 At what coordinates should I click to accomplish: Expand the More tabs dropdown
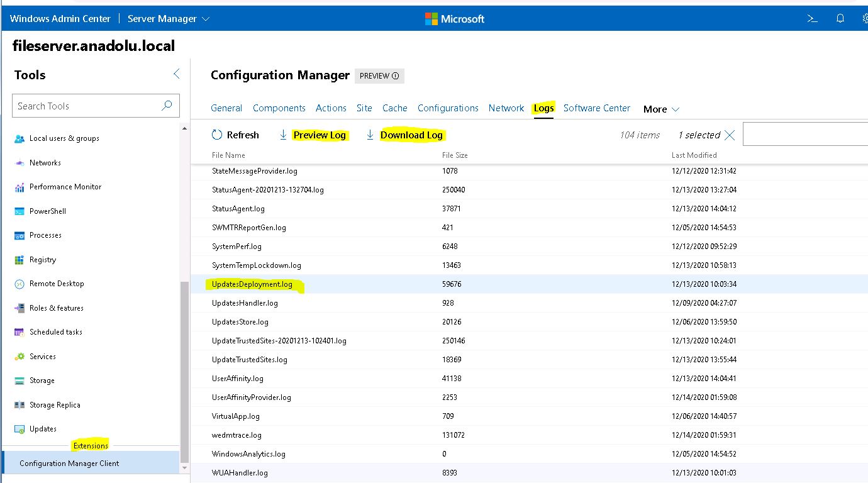(x=660, y=109)
